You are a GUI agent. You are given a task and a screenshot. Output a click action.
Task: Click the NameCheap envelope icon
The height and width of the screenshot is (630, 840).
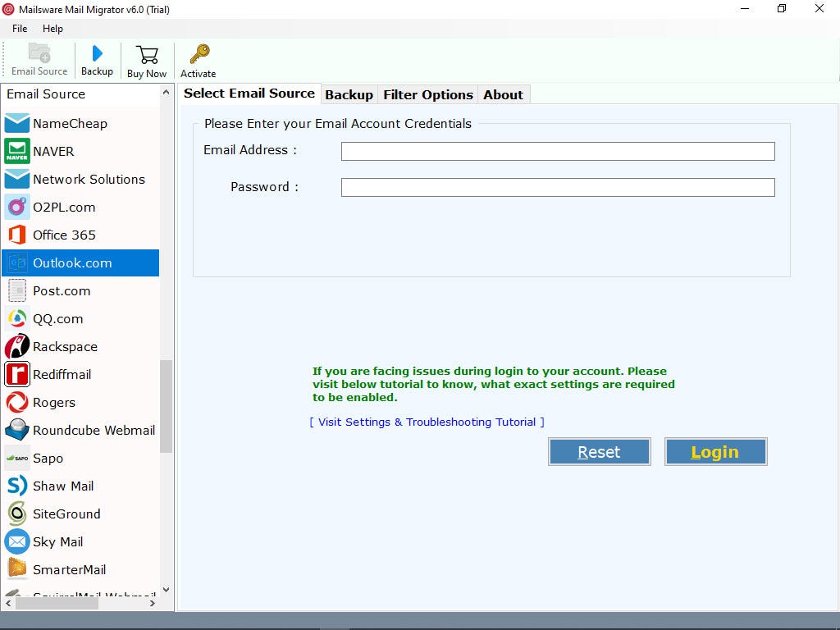pos(17,123)
